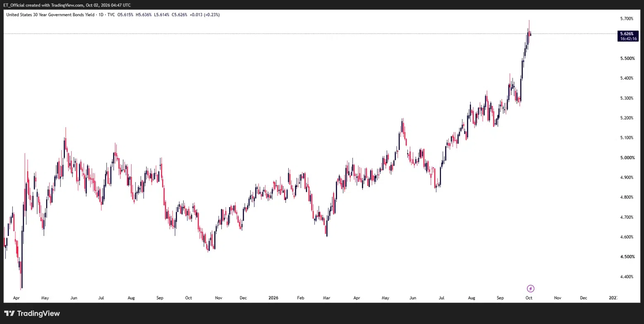644x324 pixels.
Task: Click the 5.700% price axis label
Action: (627, 19)
